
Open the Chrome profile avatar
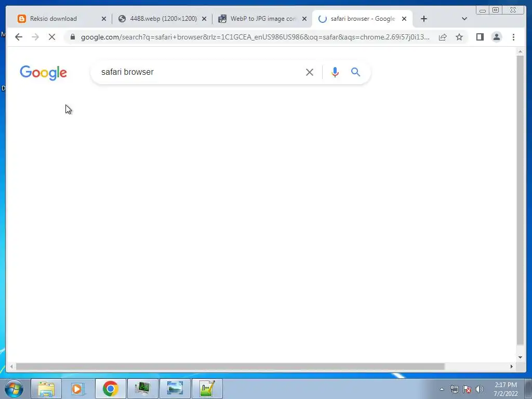coord(496,37)
